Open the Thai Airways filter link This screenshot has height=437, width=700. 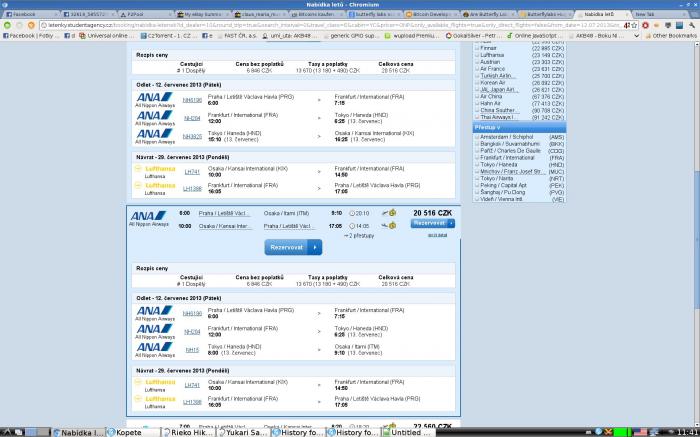[500, 117]
